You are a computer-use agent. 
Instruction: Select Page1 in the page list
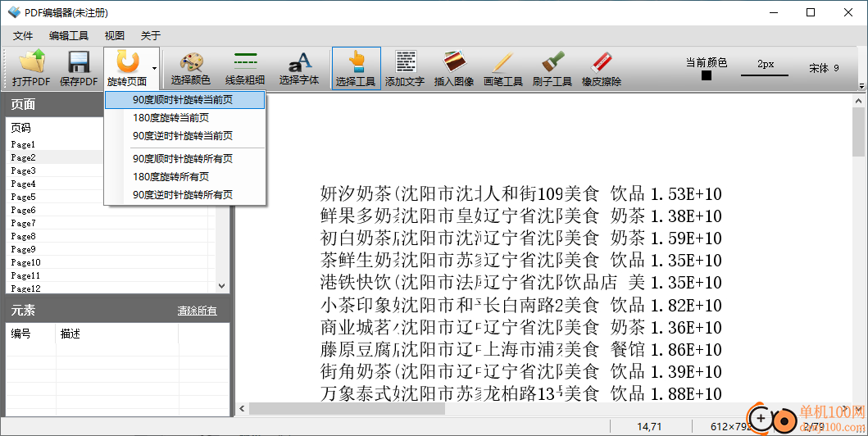[23, 144]
